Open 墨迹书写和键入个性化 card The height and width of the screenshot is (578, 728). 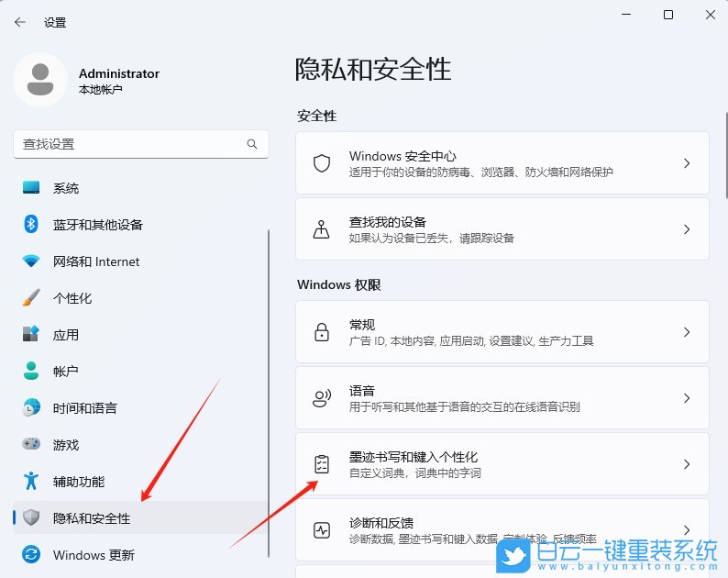[502, 464]
